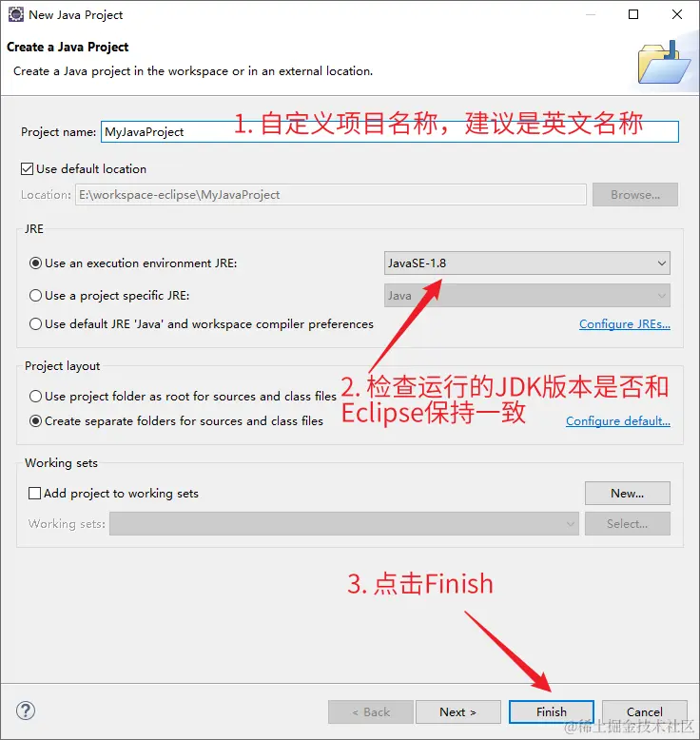Expand the project specific JRE Java dropdown
Image resolution: width=700 pixels, height=740 pixels.
pos(527,296)
